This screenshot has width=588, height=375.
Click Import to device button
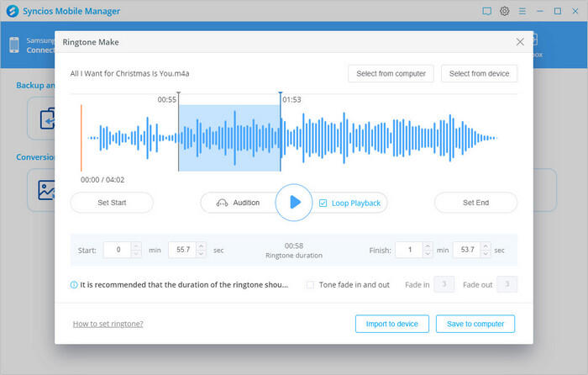point(391,324)
